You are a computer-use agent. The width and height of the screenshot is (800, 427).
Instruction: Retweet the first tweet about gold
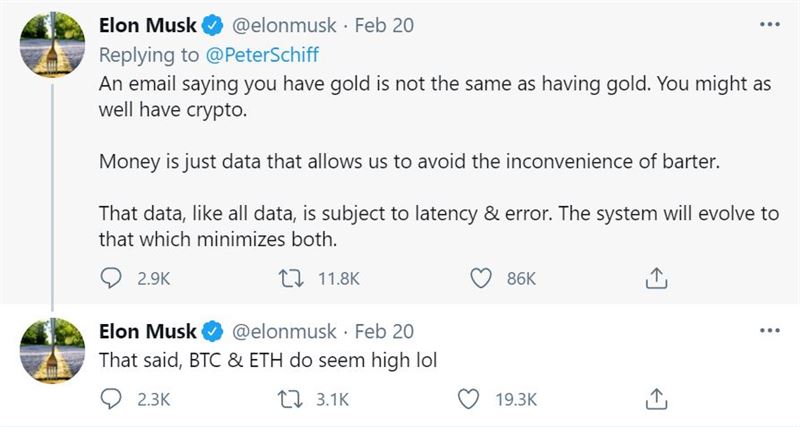(x=291, y=279)
